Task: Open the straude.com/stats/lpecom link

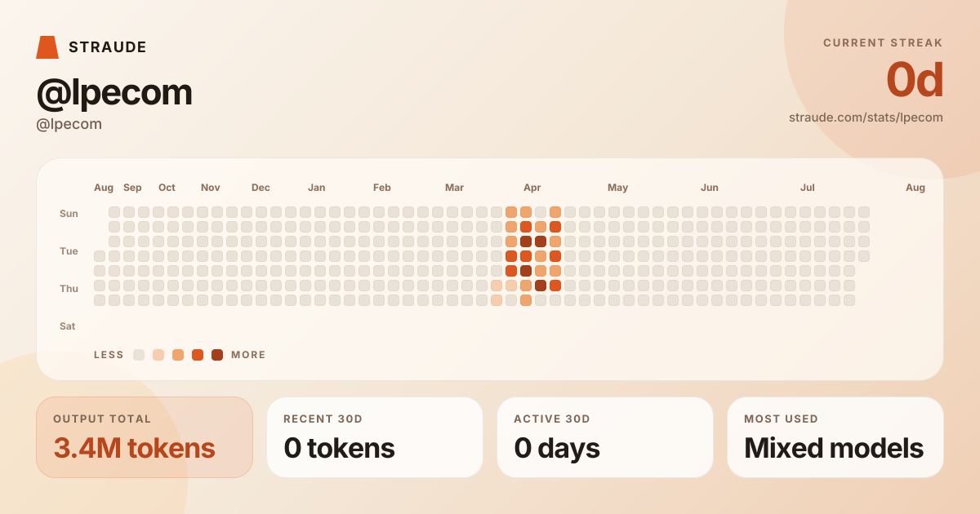Action: click(x=866, y=117)
